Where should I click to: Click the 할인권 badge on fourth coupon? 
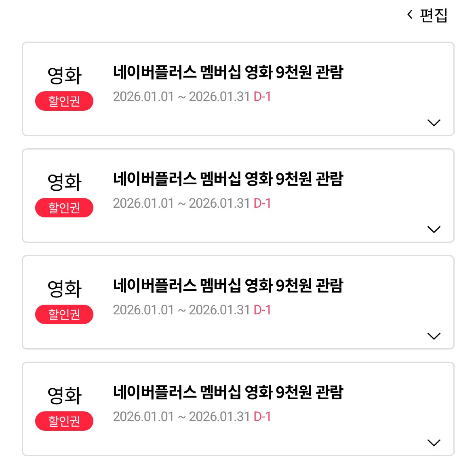coord(64,421)
